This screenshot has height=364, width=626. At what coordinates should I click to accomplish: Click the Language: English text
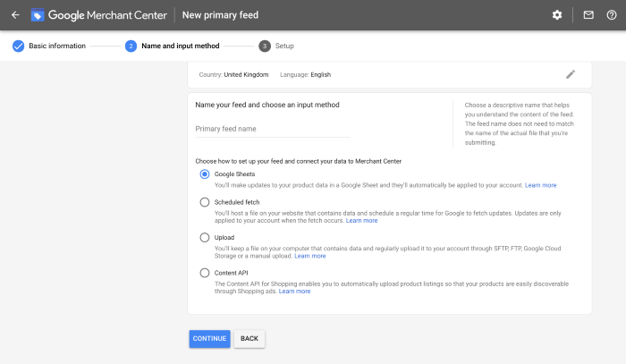[306, 74]
